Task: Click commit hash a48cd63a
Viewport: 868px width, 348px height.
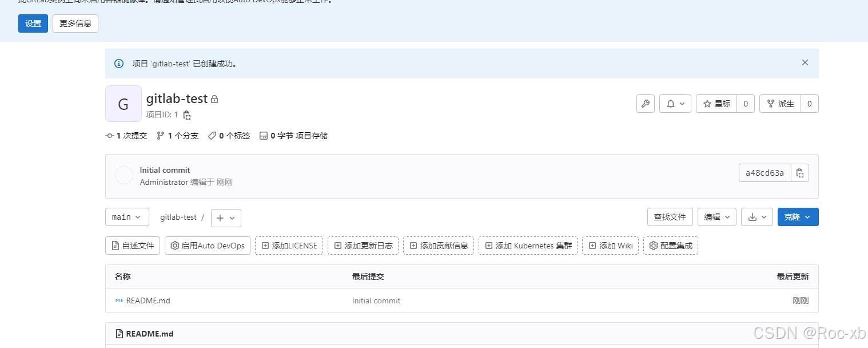Action: pos(765,173)
